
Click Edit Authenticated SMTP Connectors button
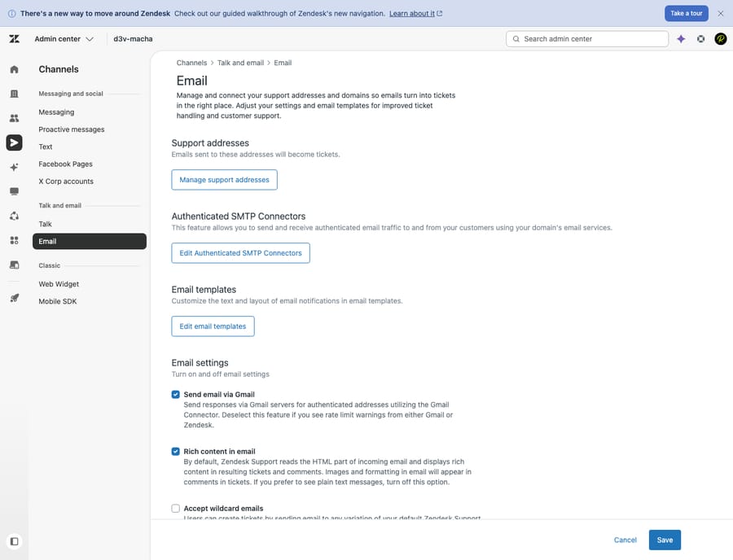[241, 253]
